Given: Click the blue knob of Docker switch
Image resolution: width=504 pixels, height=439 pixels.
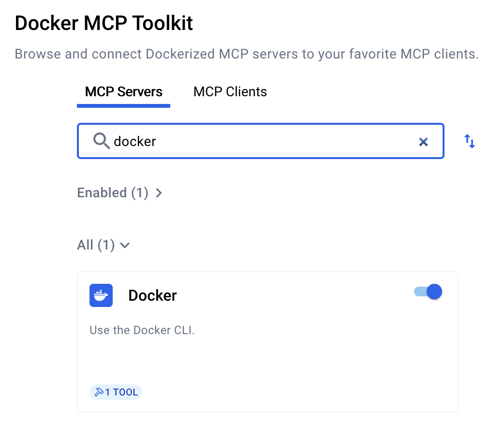Looking at the screenshot, I should (434, 292).
